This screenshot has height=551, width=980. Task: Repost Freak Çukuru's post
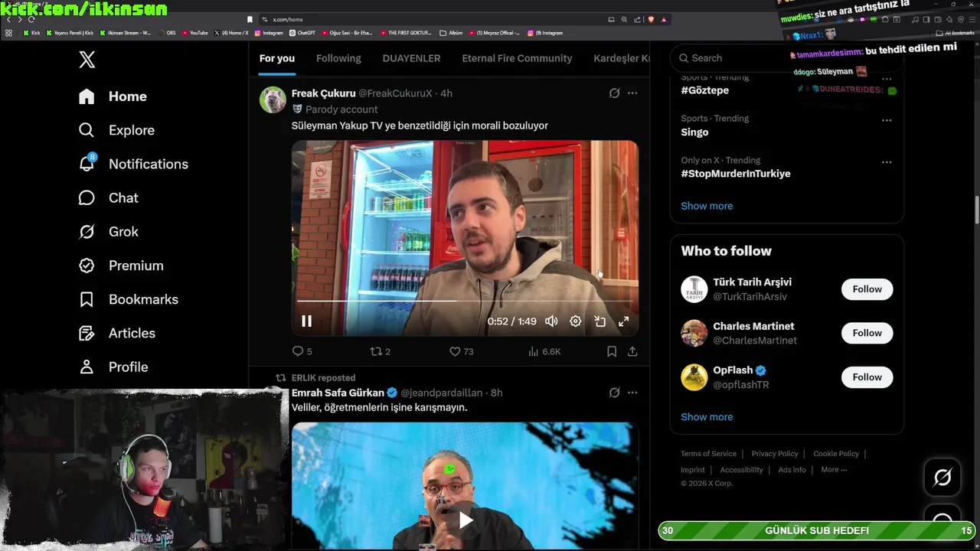click(380, 351)
